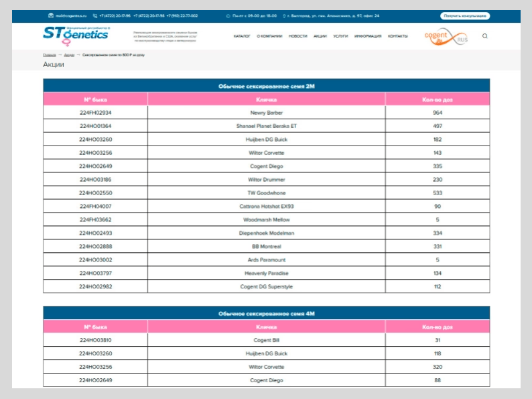Click dose count 31 for Cogent Bill
This screenshot has width=532, height=399.
[x=438, y=340]
